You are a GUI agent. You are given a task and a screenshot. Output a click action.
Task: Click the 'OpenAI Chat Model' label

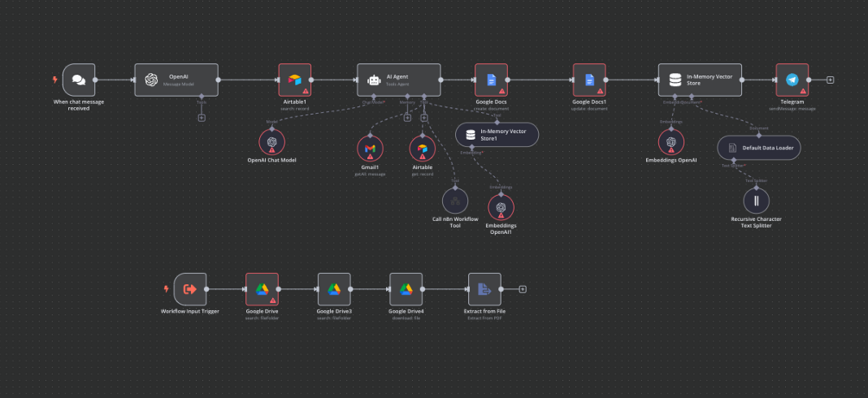tap(272, 160)
